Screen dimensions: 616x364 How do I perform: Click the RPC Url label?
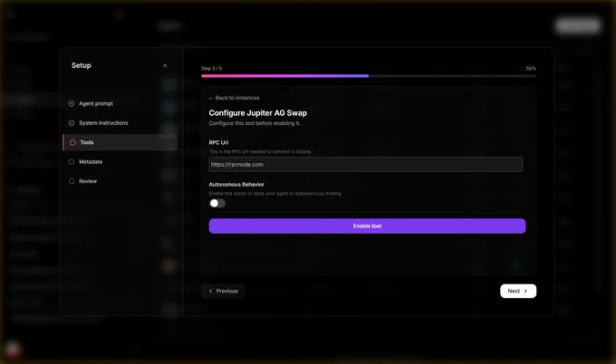click(x=218, y=142)
